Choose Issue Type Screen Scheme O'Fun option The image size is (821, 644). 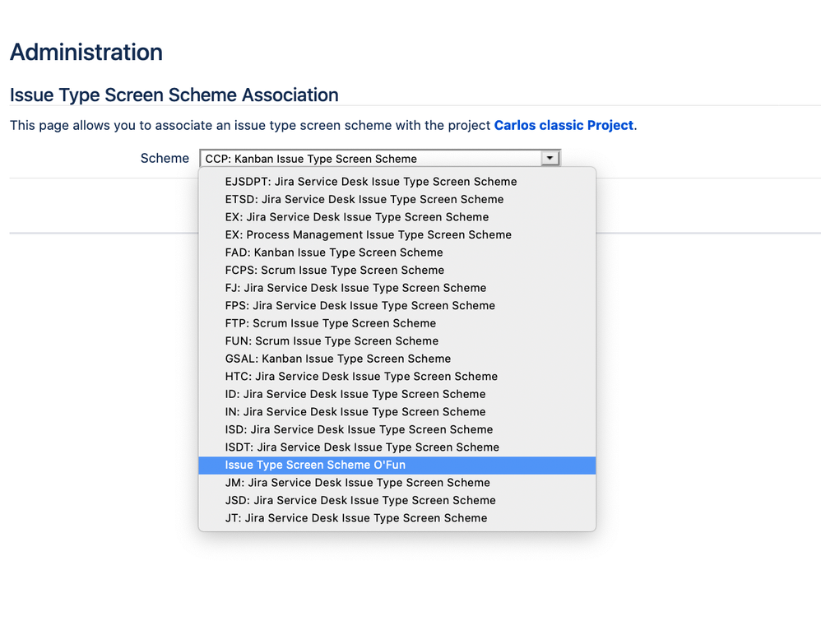[397, 466]
